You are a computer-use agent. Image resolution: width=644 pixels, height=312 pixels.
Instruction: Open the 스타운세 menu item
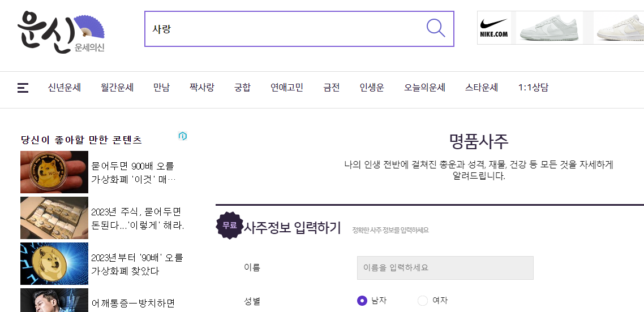[482, 88]
